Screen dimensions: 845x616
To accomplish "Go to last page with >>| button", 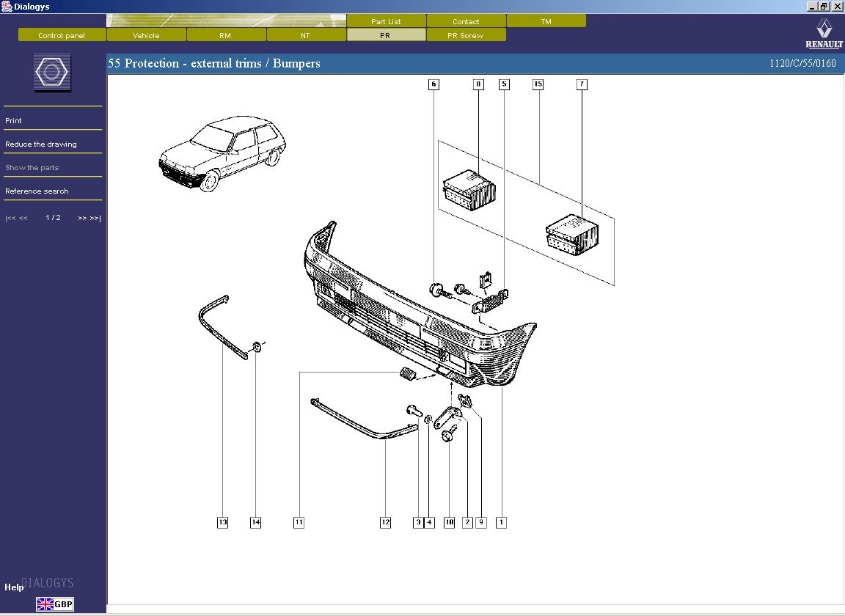I will coord(95,218).
